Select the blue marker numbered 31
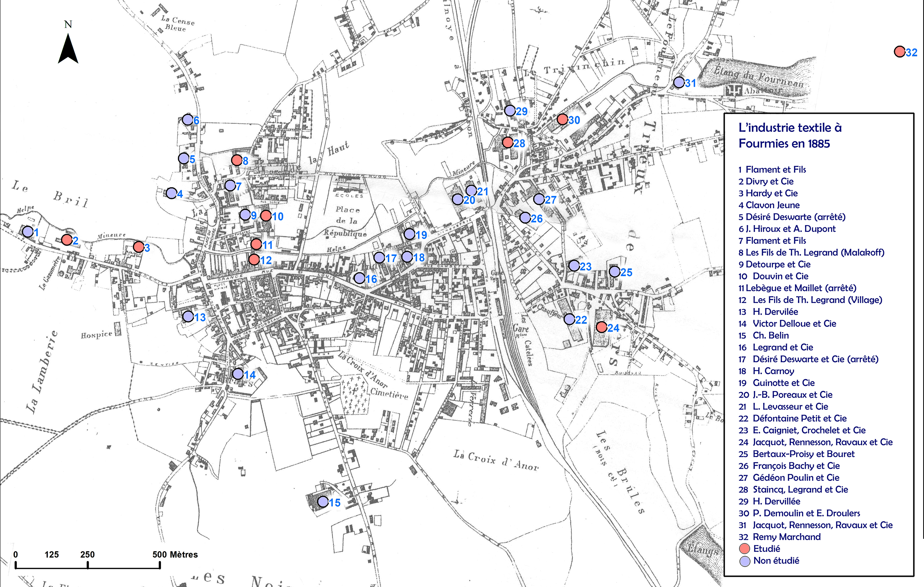Image resolution: width=924 pixels, height=587 pixels. (679, 82)
